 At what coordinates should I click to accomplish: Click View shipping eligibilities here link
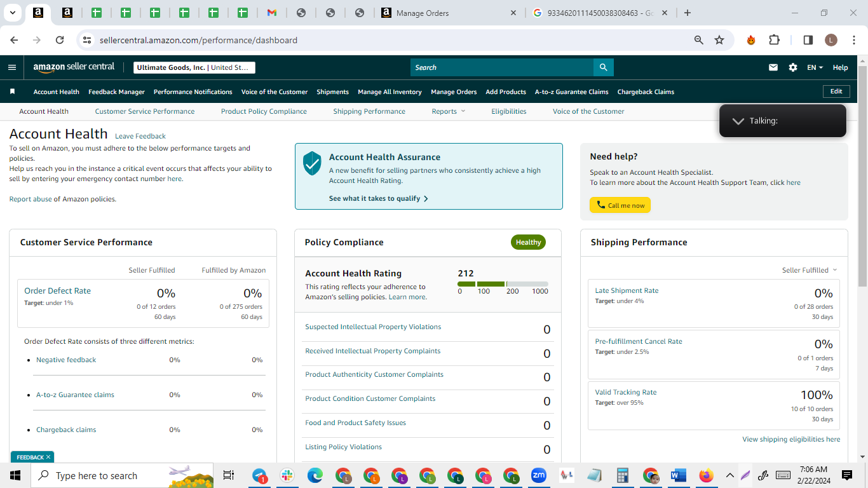[791, 439]
